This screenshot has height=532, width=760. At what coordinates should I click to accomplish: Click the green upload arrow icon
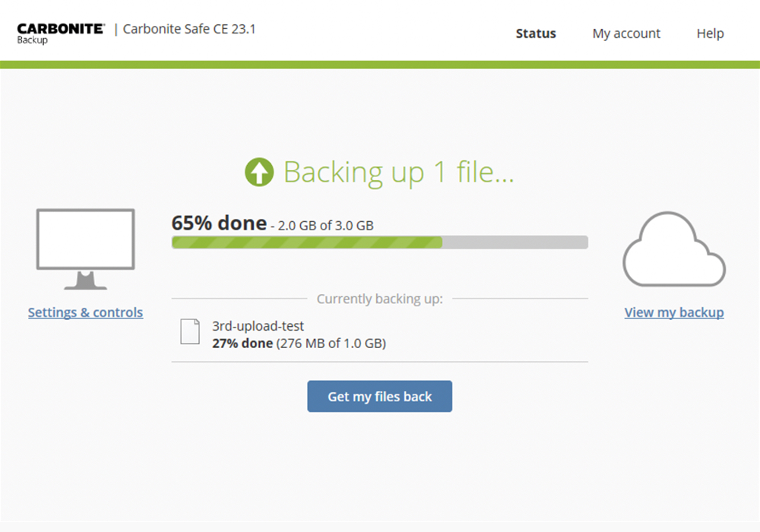point(260,171)
